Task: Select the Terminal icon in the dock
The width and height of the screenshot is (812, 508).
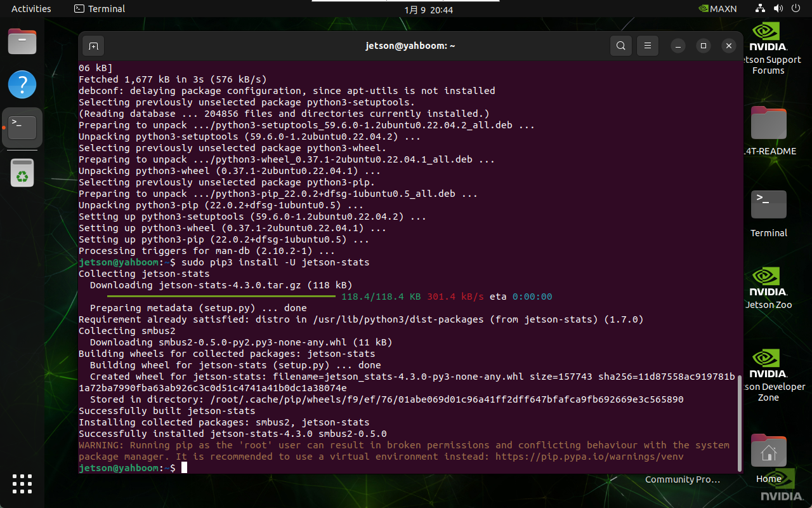Action: (22, 128)
